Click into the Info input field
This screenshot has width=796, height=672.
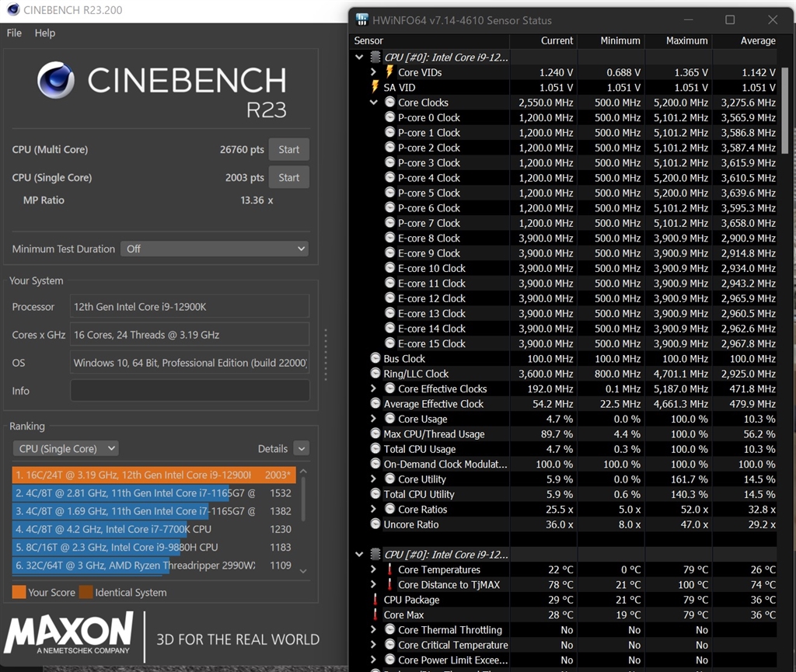click(190, 391)
